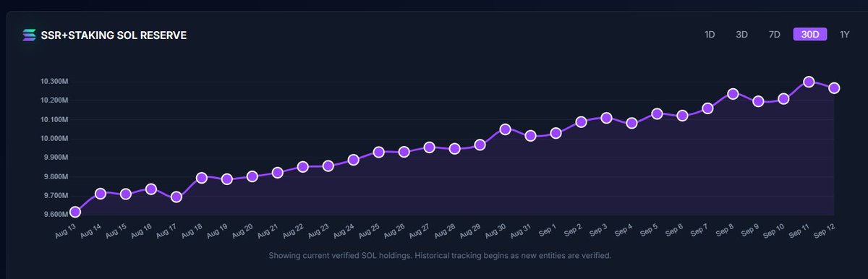Select the active 30D range button
The height and width of the screenshot is (279, 868).
pos(810,35)
